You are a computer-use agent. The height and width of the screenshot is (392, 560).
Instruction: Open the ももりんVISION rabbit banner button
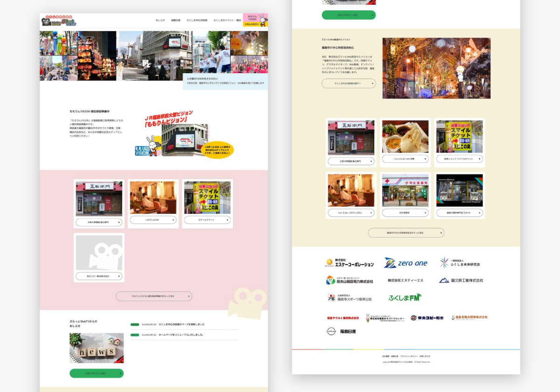(x=255, y=20)
